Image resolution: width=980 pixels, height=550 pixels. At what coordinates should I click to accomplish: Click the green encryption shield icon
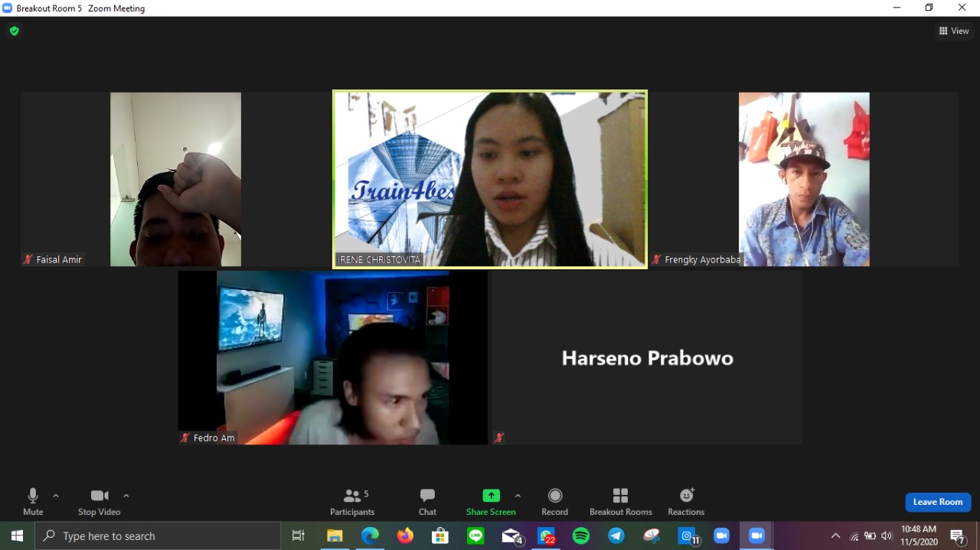tap(14, 31)
